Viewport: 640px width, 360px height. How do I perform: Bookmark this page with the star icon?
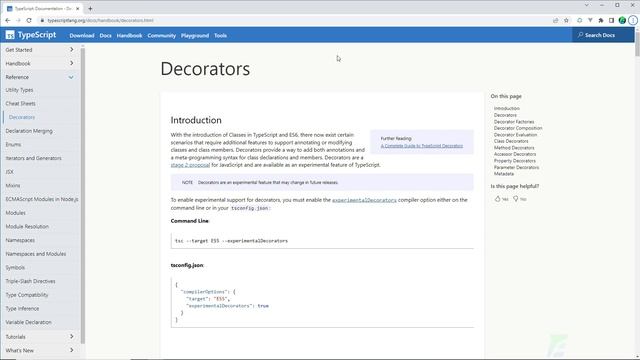coord(566,20)
